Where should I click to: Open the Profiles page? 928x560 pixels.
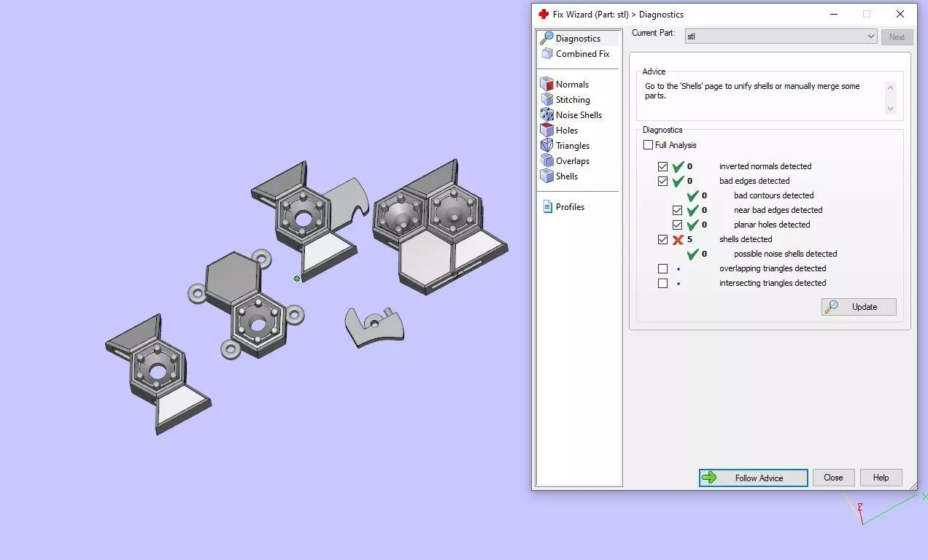point(570,207)
